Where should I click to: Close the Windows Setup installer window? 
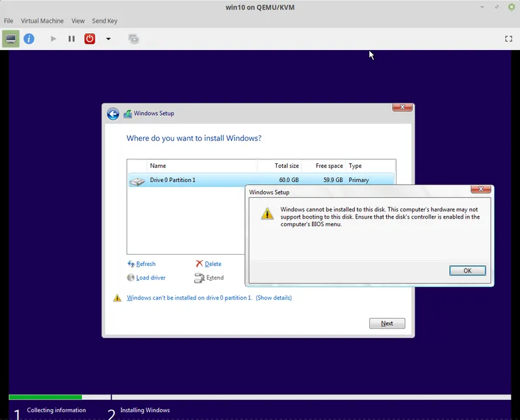tap(402, 107)
